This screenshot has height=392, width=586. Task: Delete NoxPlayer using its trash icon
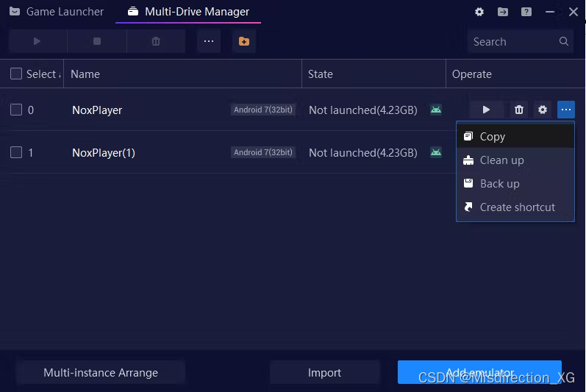(519, 110)
